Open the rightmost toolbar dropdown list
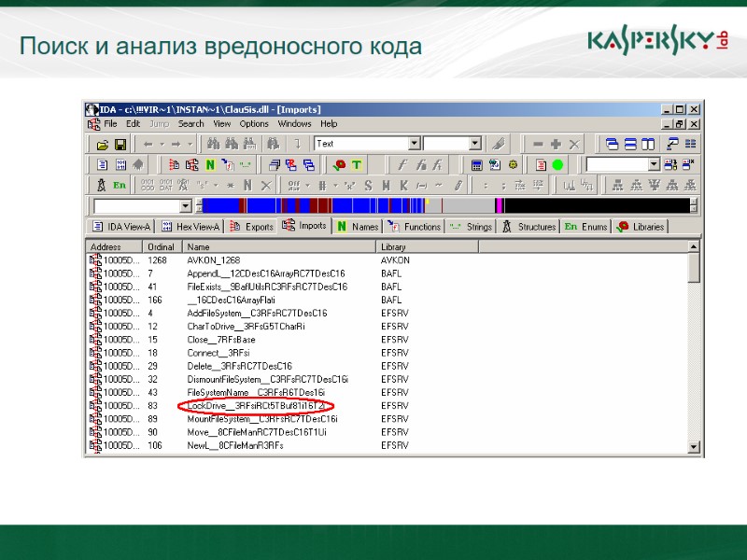747x560 pixels. [x=653, y=163]
